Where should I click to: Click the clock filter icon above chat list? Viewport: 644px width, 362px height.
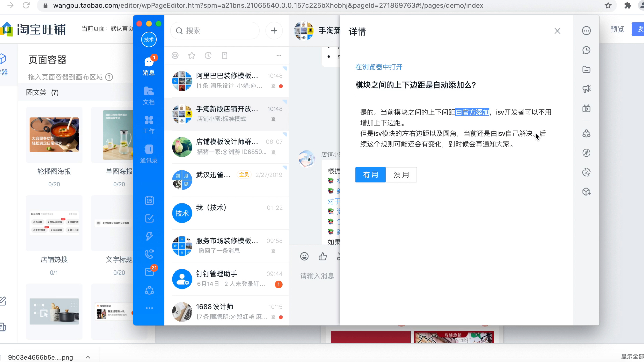pos(208,55)
